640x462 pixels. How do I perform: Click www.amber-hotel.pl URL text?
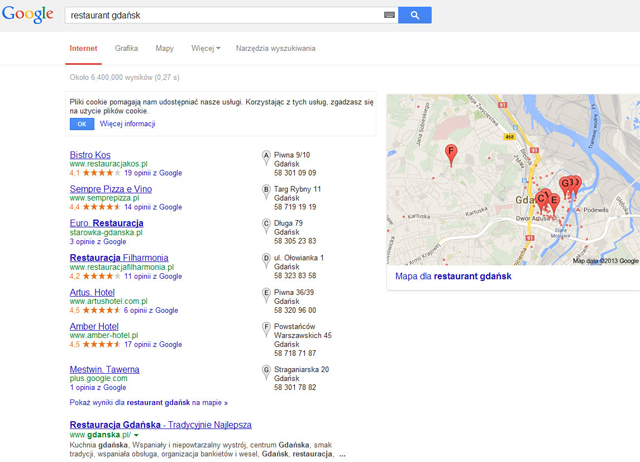coord(104,335)
